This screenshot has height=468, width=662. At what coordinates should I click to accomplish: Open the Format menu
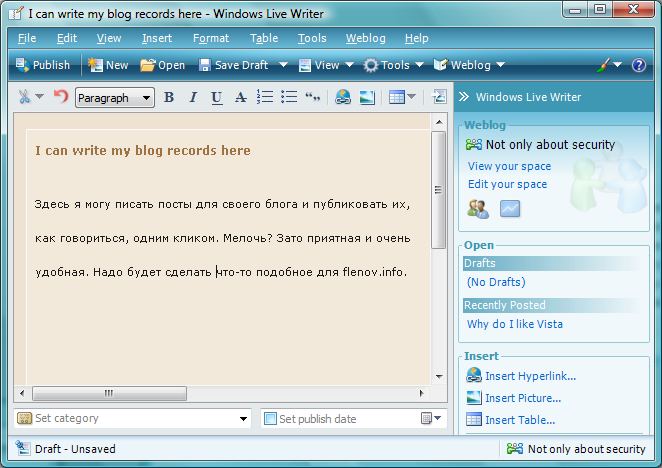click(211, 38)
